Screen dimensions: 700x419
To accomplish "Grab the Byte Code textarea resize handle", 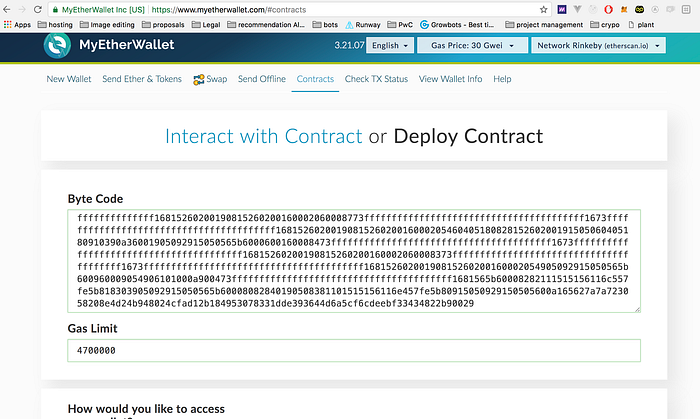I will [638, 309].
